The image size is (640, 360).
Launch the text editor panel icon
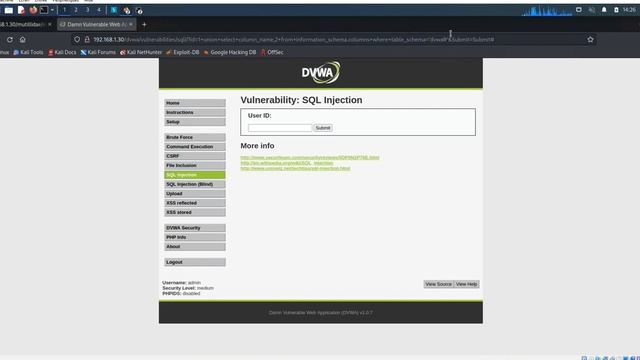click(x=21, y=10)
